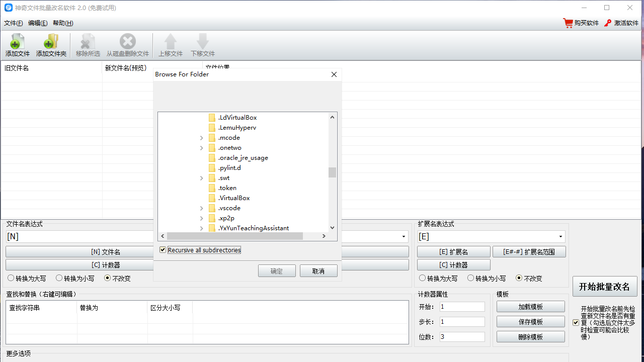644x362 pixels.
Task: Click the 取消 button in folder dialog
Action: (x=318, y=271)
